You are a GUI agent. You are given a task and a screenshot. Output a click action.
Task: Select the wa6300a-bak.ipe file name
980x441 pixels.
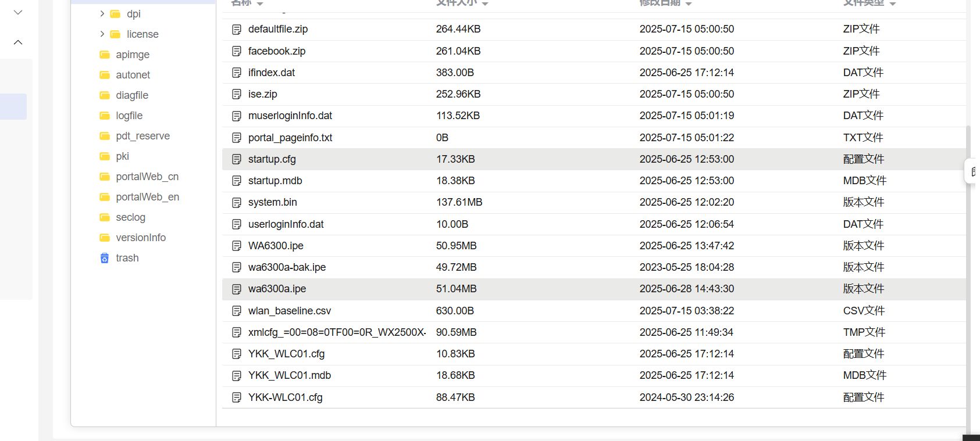coord(287,267)
